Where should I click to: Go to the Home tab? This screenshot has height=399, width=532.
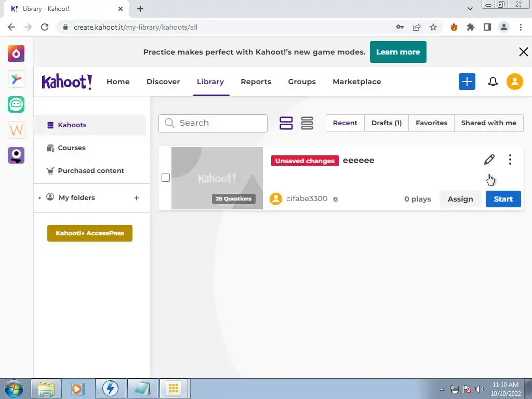[x=118, y=82]
